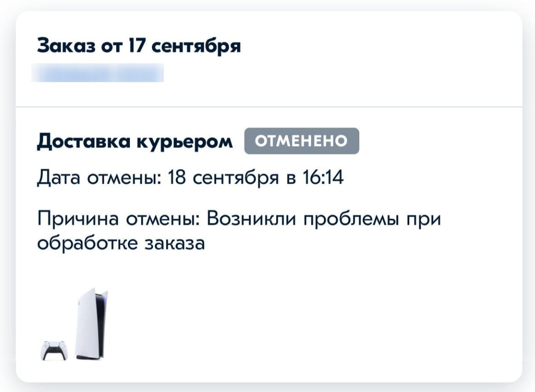Click the PlayStation 5 console product image
The height and width of the screenshot is (392, 535).
coord(91,324)
